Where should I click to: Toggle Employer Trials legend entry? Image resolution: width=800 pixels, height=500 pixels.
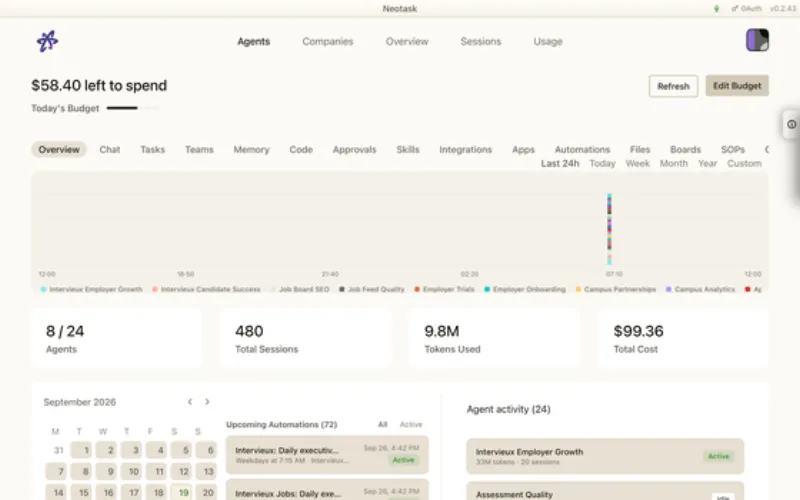point(444,289)
